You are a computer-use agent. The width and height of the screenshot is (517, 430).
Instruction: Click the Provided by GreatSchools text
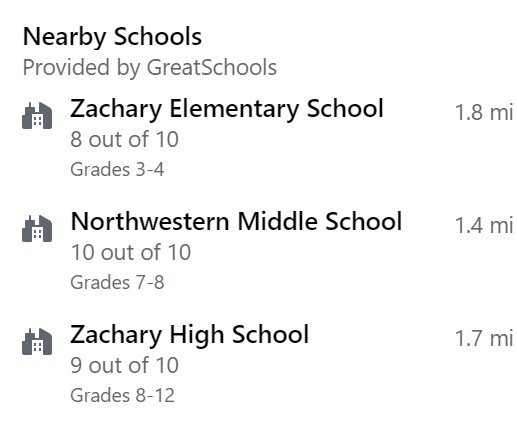150,68
